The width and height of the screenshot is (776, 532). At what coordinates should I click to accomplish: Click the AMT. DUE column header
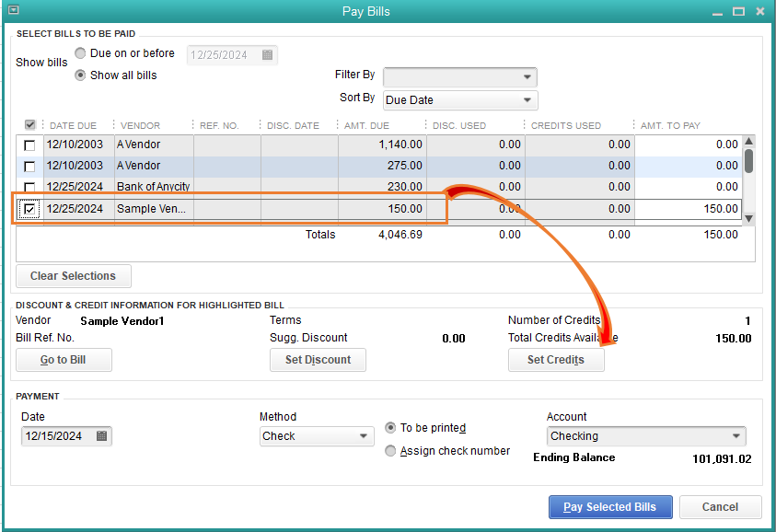366,126
